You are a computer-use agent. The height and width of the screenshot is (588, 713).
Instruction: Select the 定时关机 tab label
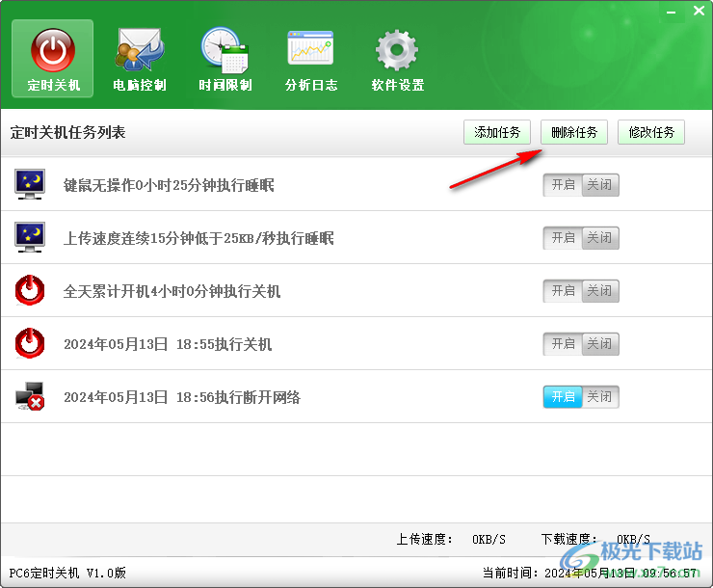click(53, 85)
